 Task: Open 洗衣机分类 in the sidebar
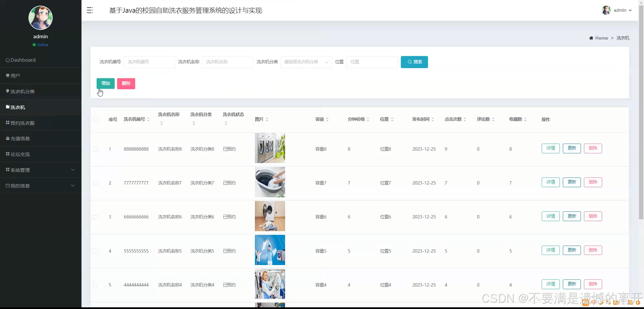[41, 91]
